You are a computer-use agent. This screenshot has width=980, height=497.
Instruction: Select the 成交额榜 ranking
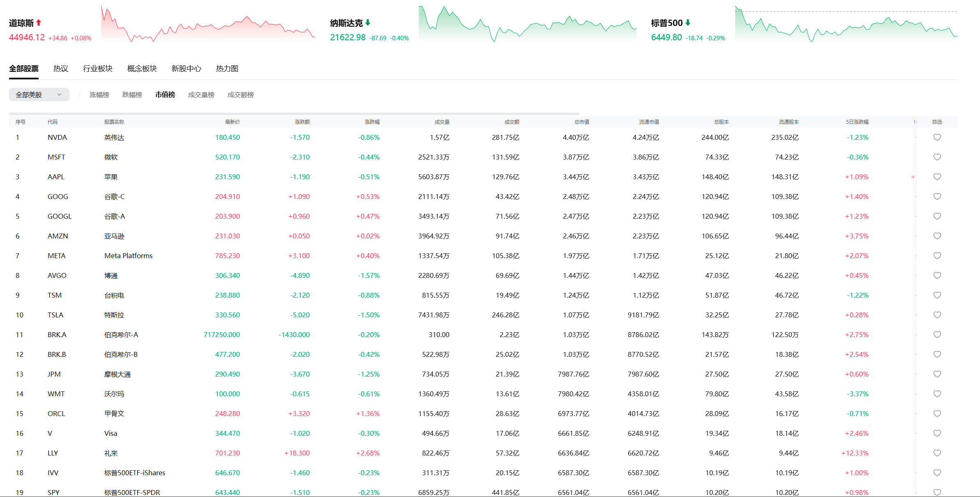pyautogui.click(x=241, y=95)
